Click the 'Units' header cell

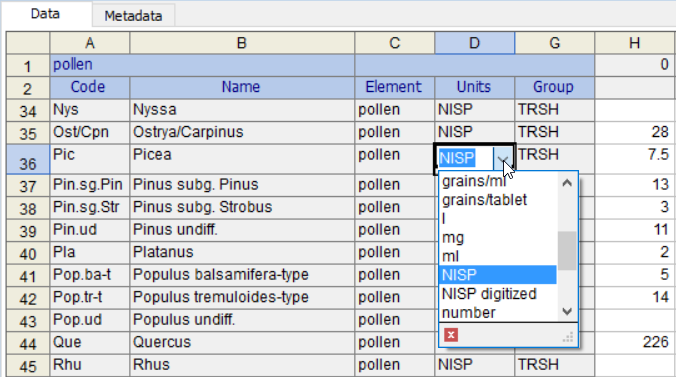(x=474, y=87)
